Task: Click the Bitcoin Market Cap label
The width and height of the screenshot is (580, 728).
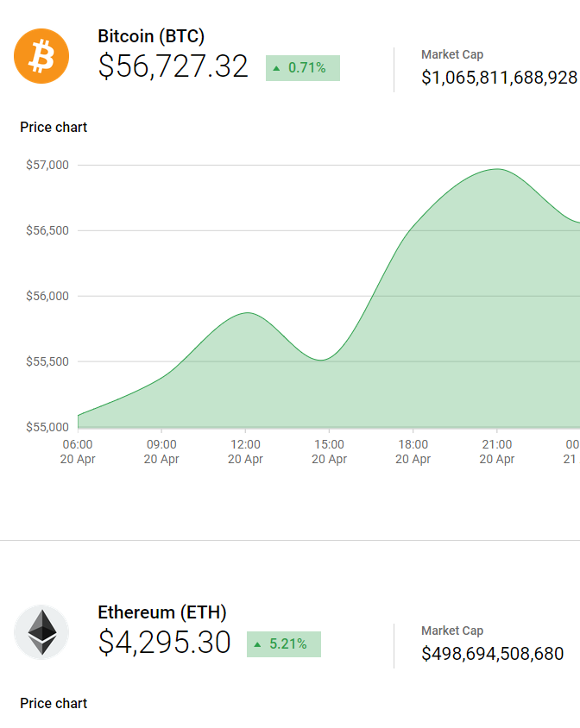Action: coord(452,54)
